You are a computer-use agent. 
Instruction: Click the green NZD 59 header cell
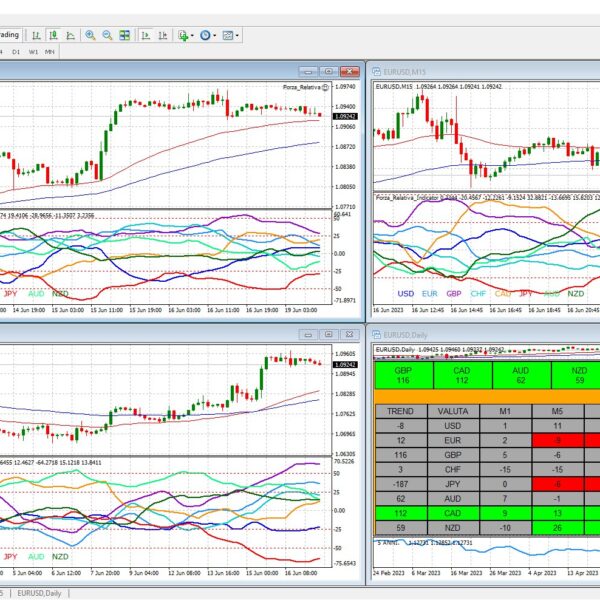pyautogui.click(x=576, y=375)
